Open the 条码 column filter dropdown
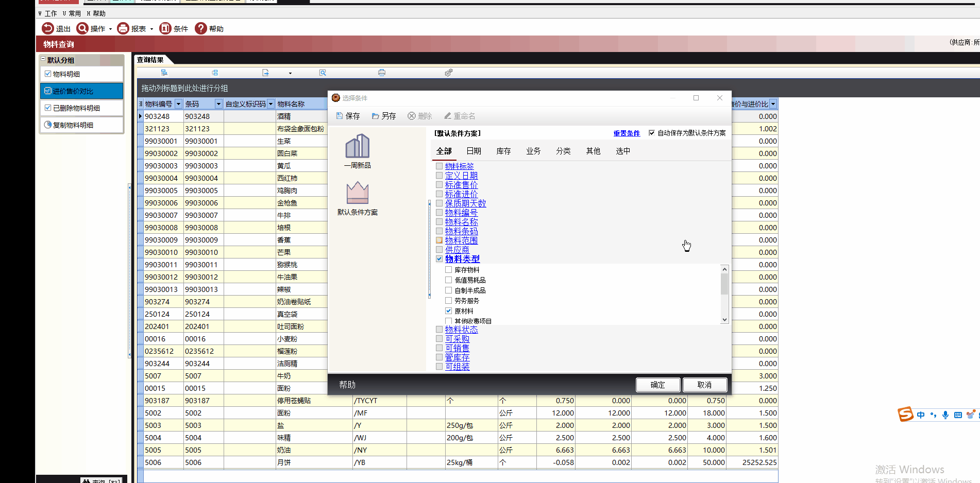980x483 pixels. (218, 104)
